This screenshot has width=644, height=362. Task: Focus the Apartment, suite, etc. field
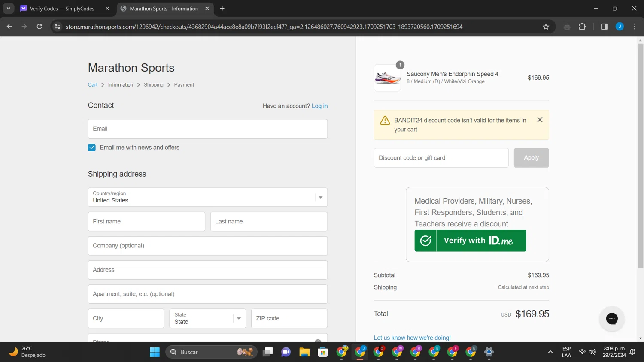tap(208, 294)
